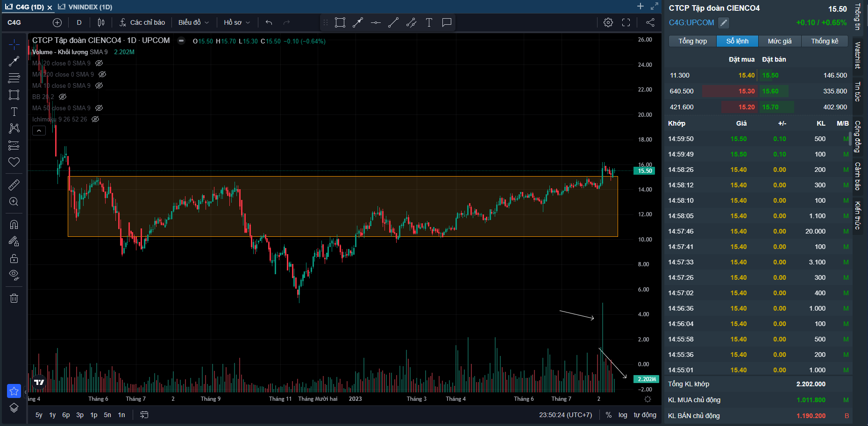Image resolution: width=868 pixels, height=426 pixels.
Task: Open the D timeframe interval selector
Action: click(79, 22)
